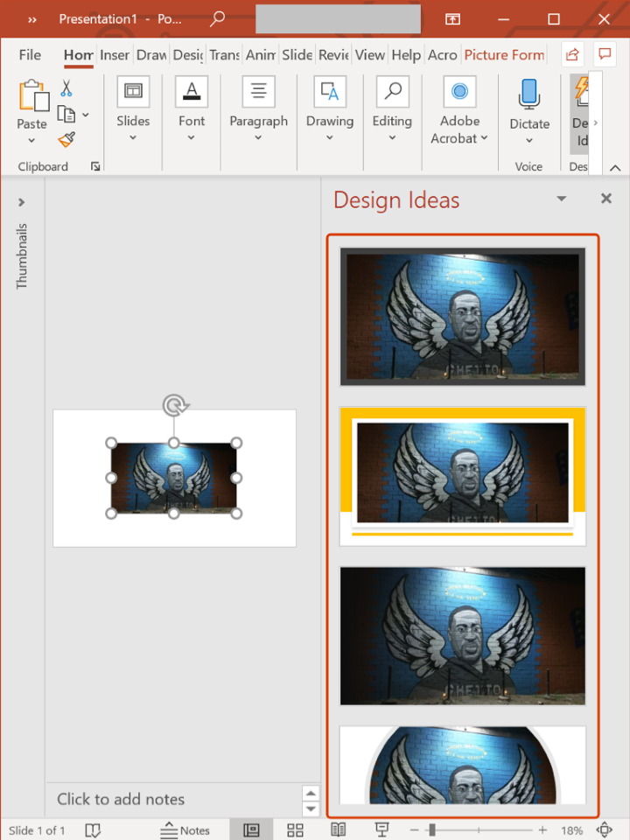Open the Acrobat tab
Viewport: 630px width, 840px height.
(443, 54)
